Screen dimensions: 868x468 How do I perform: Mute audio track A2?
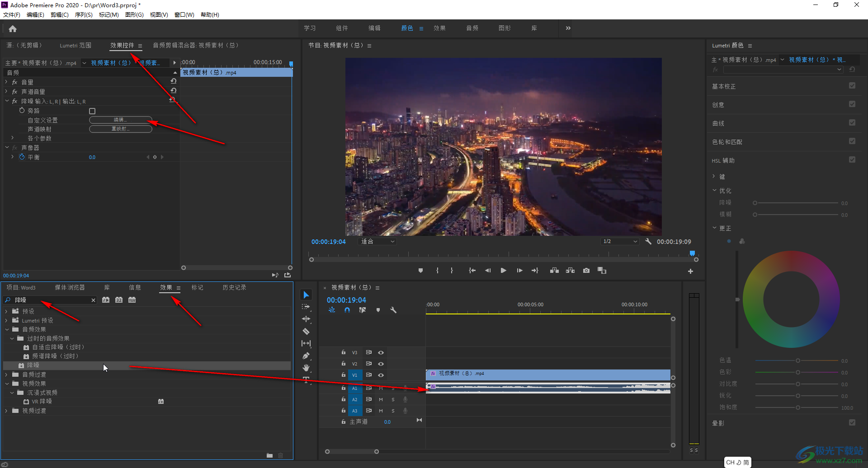(381, 399)
